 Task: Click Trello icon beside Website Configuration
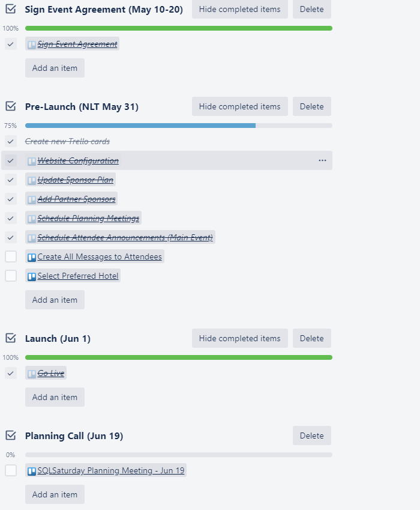pos(32,161)
